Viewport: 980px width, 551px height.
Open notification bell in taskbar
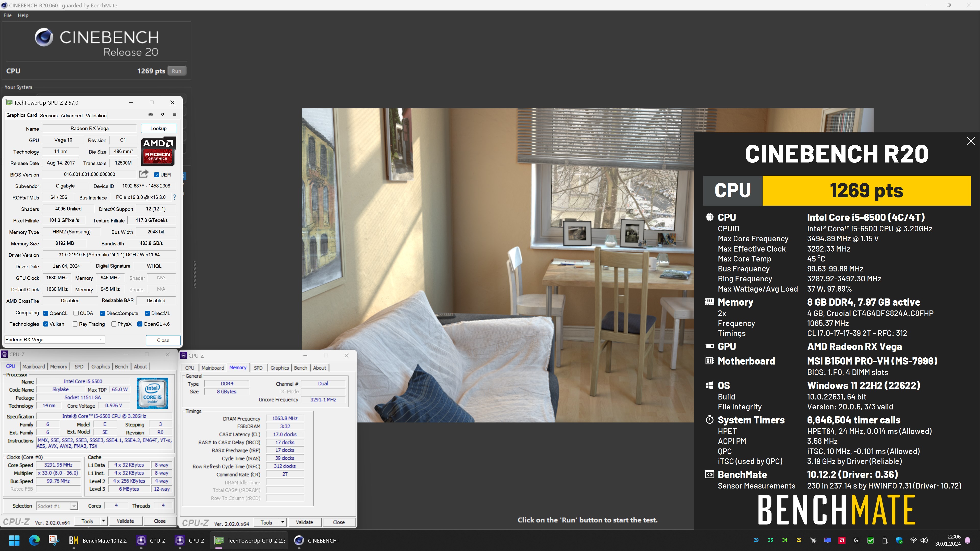tap(967, 540)
